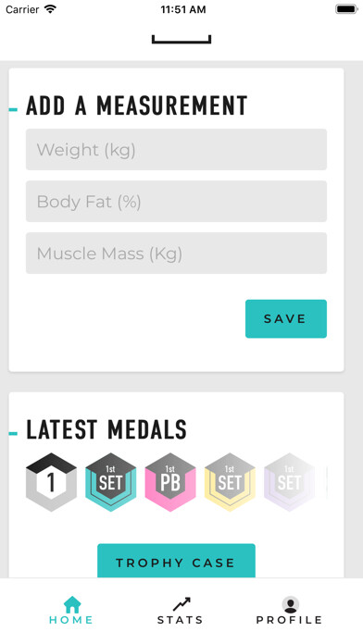Tap the 11:51 AM clock
This screenshot has width=363, height=644.
tap(183, 9)
